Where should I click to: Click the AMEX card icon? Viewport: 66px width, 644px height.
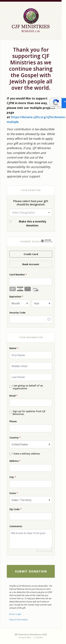click(12, 289)
